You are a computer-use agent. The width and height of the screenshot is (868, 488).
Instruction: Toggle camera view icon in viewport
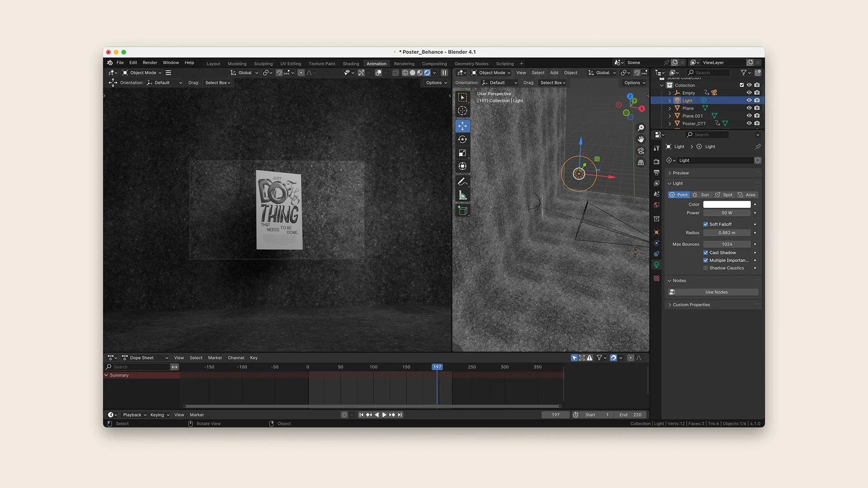641,151
